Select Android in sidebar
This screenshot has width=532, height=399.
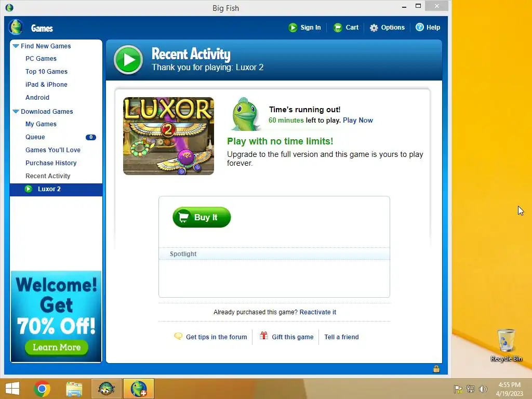pyautogui.click(x=37, y=97)
